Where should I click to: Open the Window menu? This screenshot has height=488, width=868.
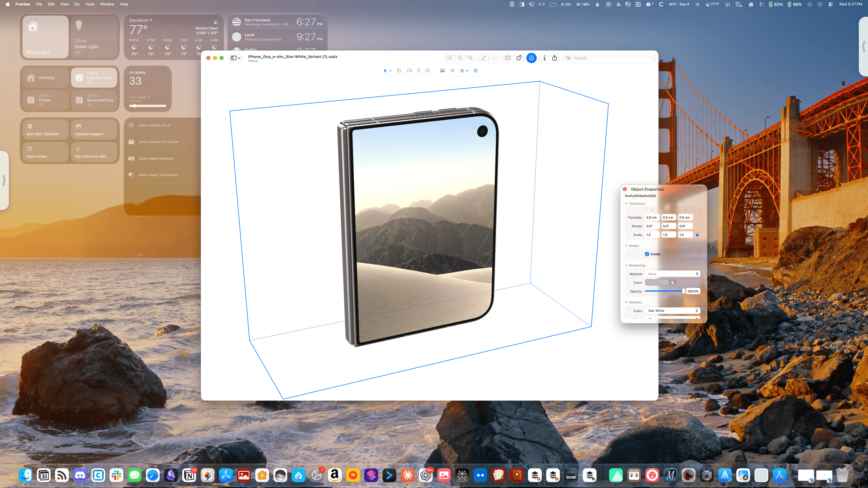(107, 4)
